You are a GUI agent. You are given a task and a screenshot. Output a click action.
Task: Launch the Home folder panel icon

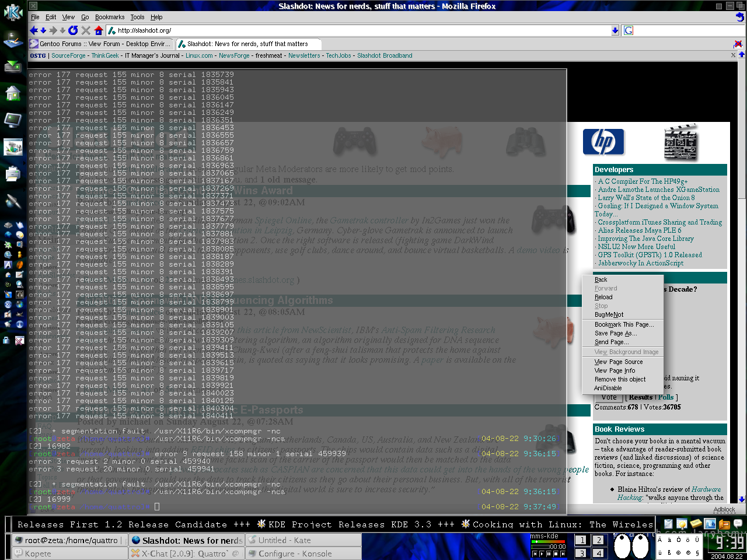click(13, 93)
